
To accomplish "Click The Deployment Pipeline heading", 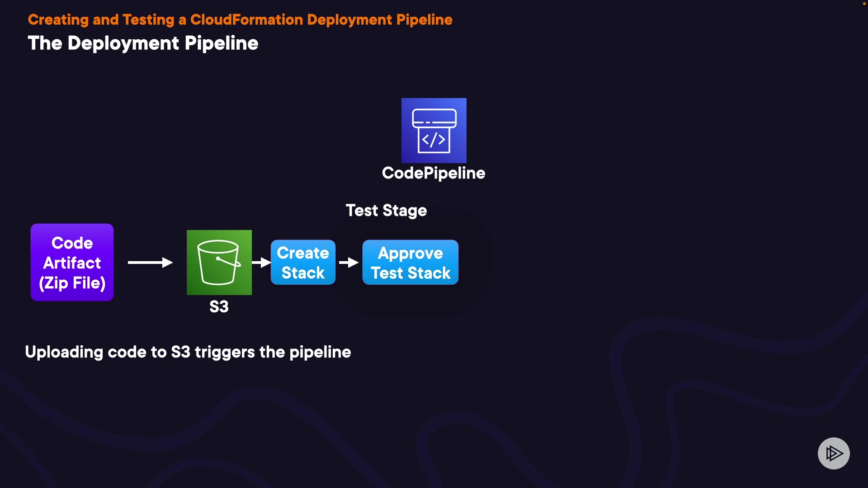I will pyautogui.click(x=143, y=43).
